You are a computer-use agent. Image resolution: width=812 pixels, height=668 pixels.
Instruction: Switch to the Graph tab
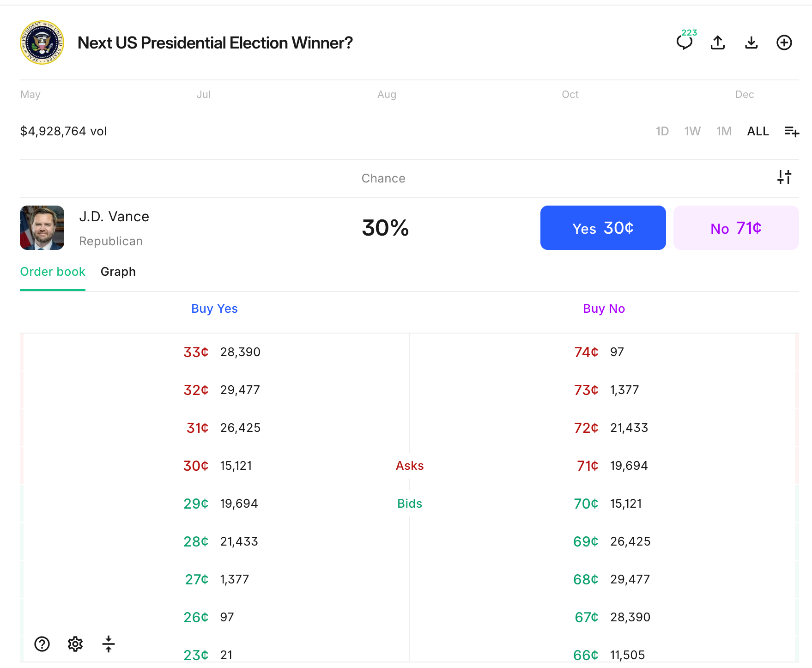118,272
